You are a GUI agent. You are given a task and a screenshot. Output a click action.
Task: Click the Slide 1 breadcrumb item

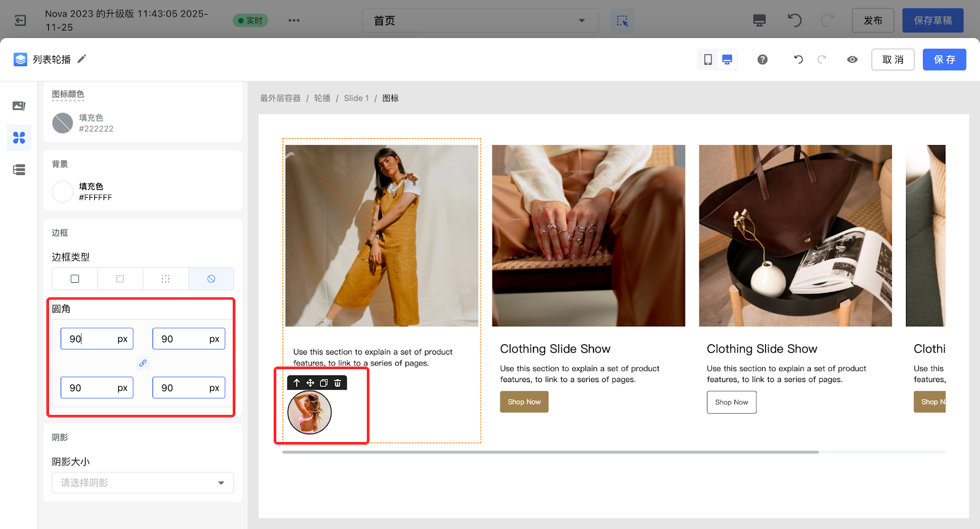(356, 98)
